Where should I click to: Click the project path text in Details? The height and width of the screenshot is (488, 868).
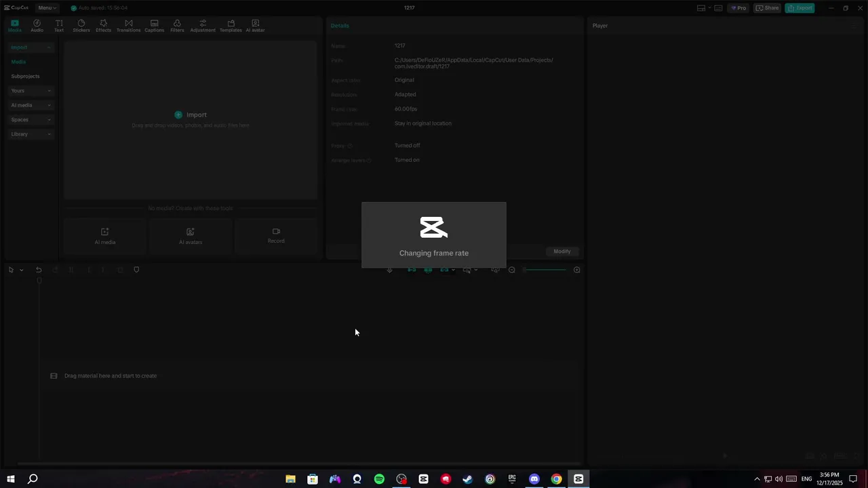point(473,63)
